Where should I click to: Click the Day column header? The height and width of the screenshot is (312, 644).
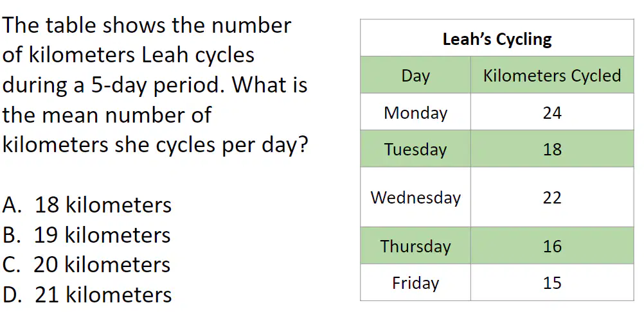point(416,76)
